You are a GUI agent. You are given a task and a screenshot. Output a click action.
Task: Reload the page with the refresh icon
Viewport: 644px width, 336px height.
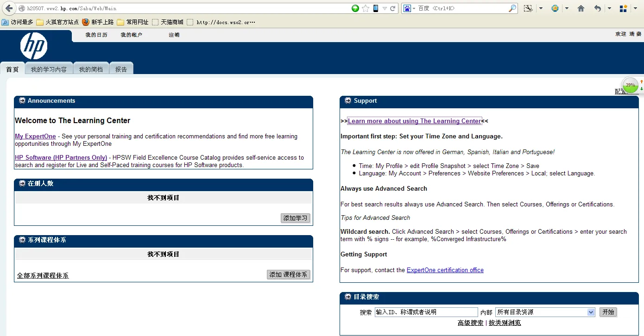(393, 8)
